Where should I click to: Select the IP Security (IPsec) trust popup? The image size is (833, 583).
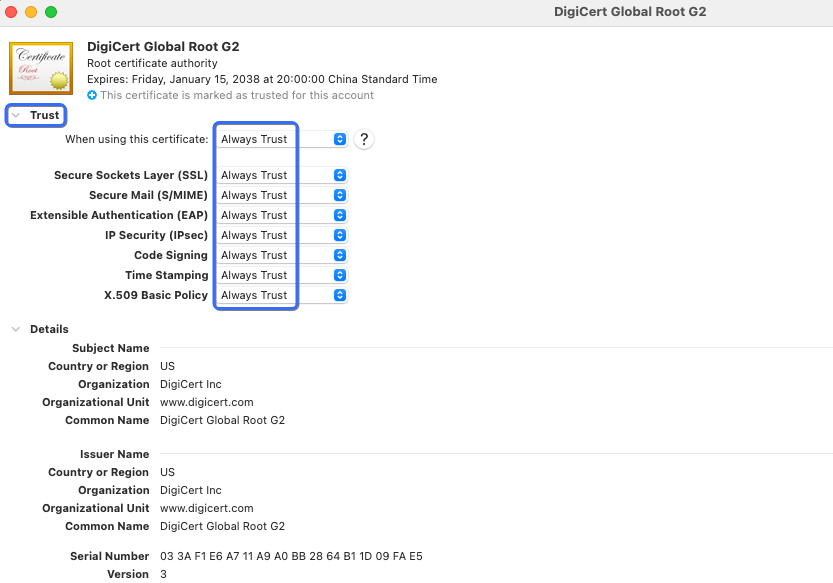point(281,235)
